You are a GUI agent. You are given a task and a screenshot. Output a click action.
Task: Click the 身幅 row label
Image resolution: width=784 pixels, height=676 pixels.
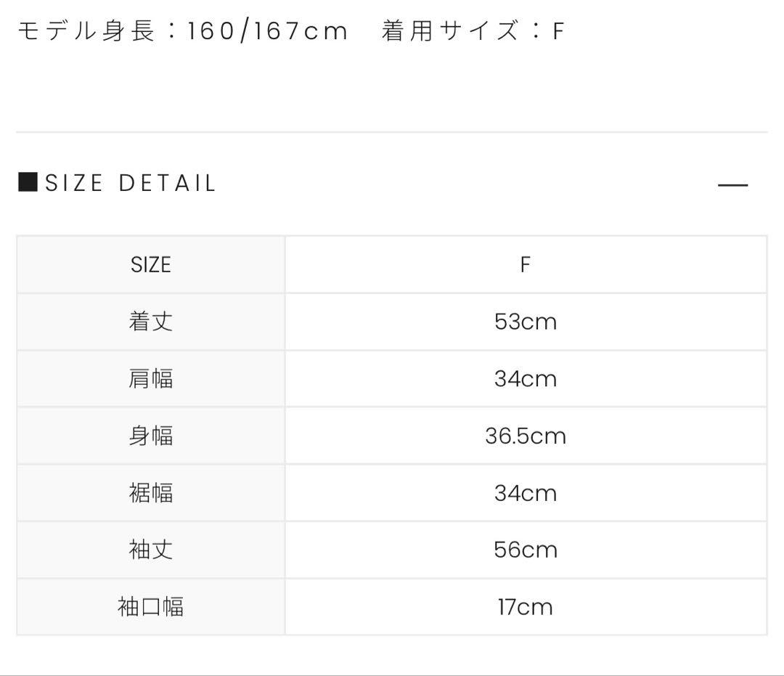150,436
